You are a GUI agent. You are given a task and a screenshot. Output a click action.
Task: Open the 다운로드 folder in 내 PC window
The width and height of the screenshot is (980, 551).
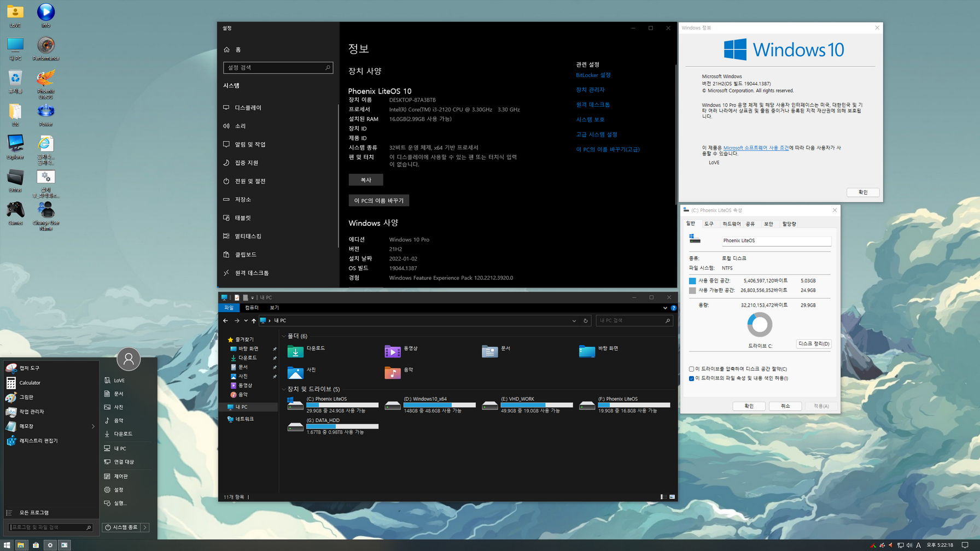coord(306,350)
